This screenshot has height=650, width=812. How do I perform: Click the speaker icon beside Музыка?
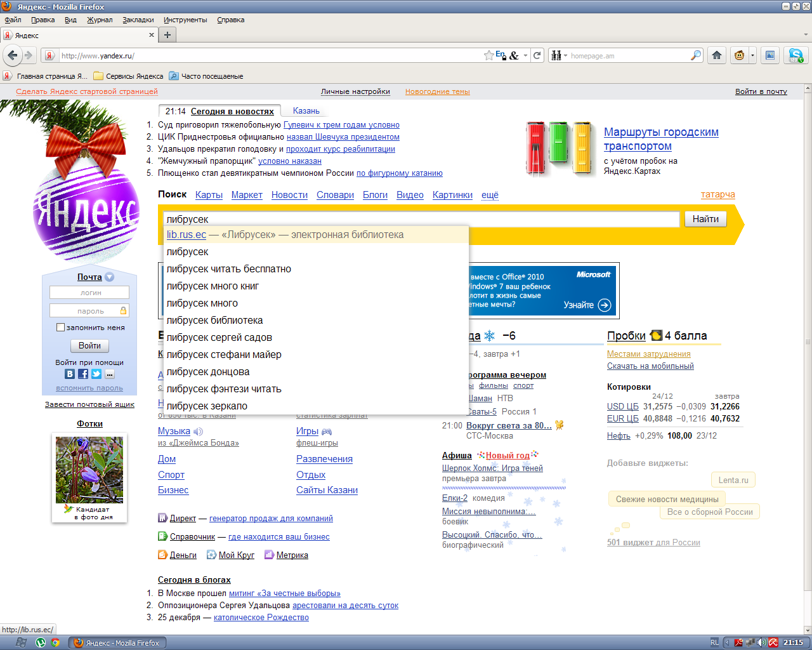pyautogui.click(x=199, y=431)
